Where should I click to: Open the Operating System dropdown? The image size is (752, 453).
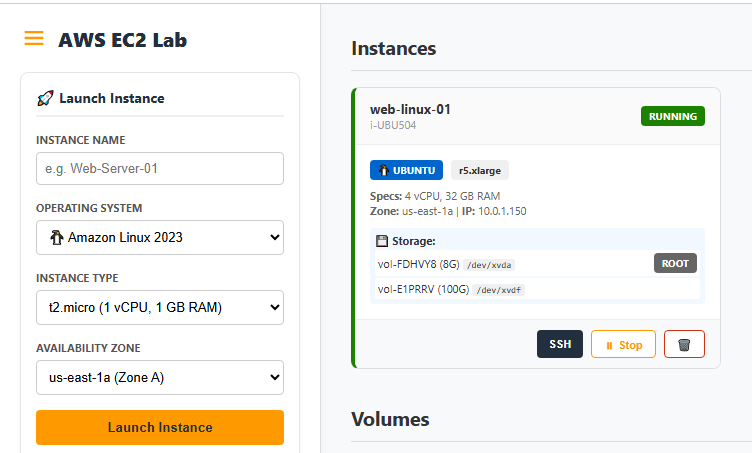[160, 238]
